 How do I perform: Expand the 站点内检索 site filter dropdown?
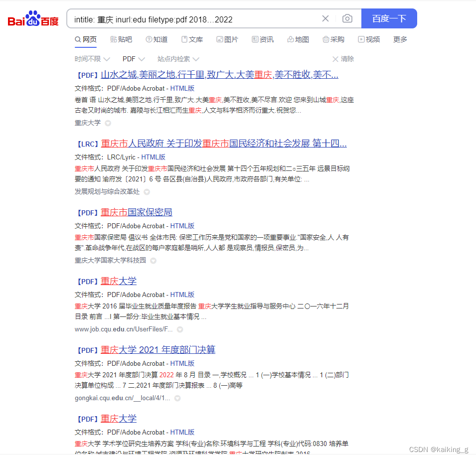178,59
